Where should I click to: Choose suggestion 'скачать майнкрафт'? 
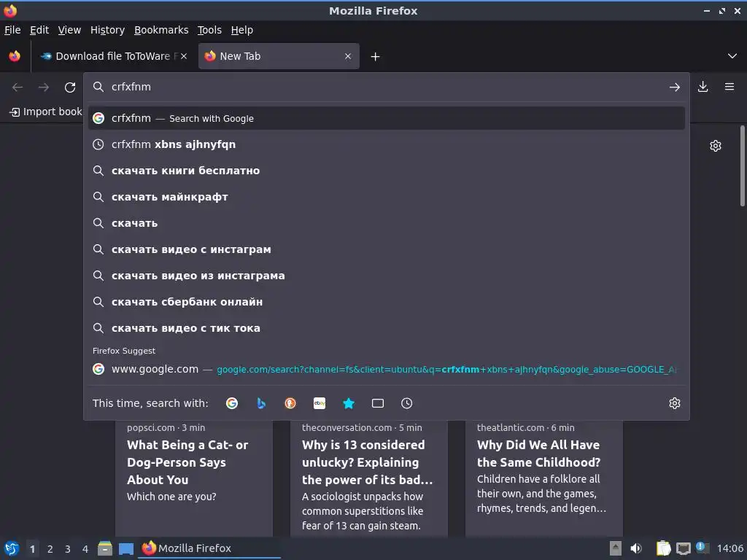click(387, 197)
